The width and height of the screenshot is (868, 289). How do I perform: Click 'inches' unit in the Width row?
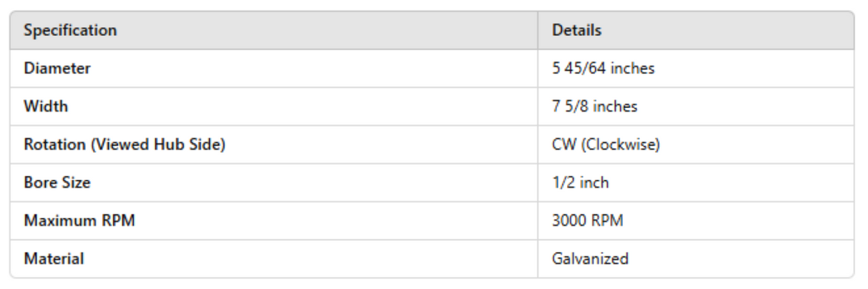617,107
